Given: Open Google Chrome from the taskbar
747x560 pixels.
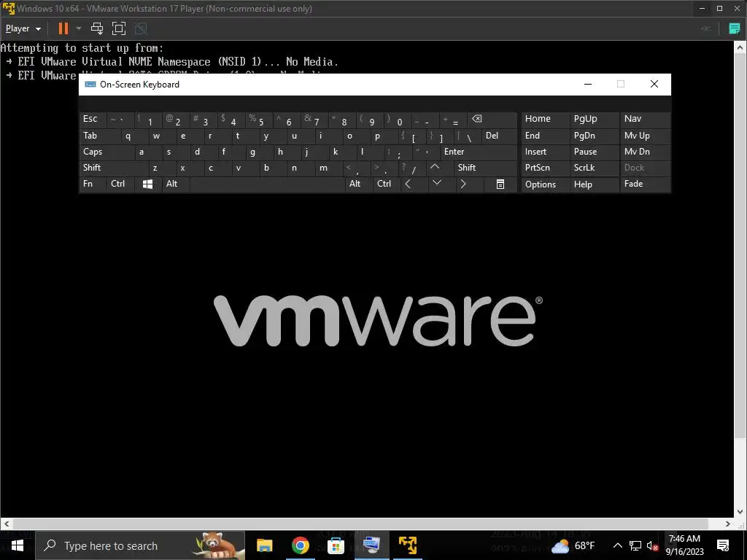Looking at the screenshot, I should click(300, 545).
